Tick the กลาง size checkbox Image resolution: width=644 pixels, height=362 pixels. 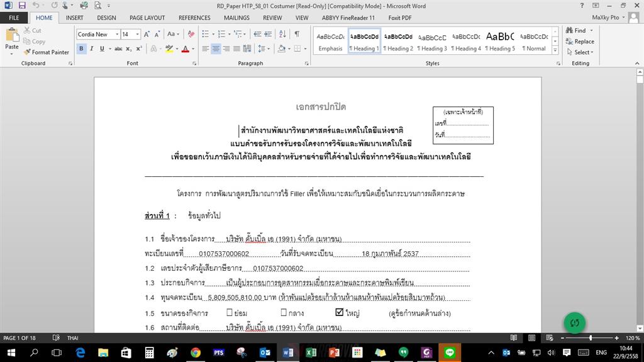point(284,313)
